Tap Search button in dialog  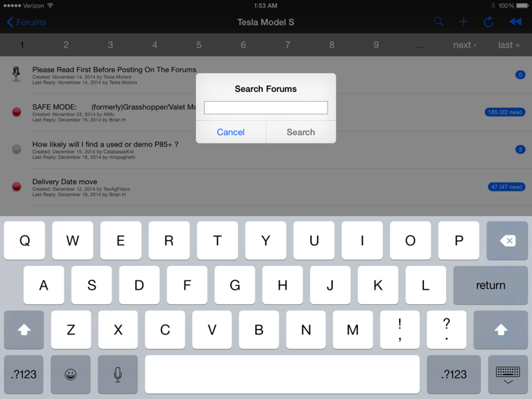pyautogui.click(x=301, y=132)
